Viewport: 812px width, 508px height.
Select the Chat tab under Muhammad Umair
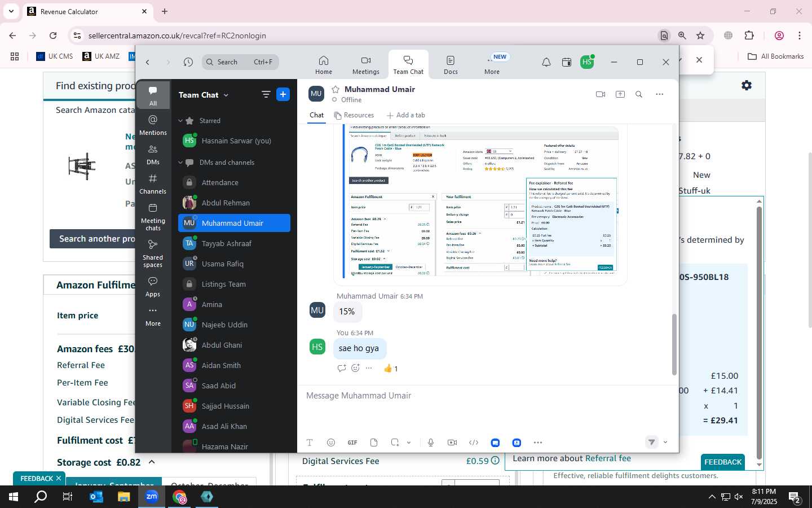[316, 115]
